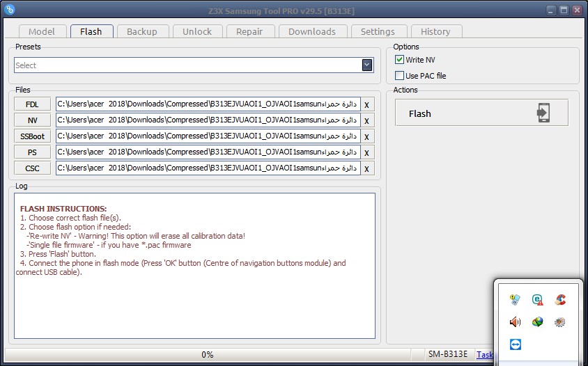The height and width of the screenshot is (366, 588).
Task: Switch to the Unlock tab
Action: 197,31
